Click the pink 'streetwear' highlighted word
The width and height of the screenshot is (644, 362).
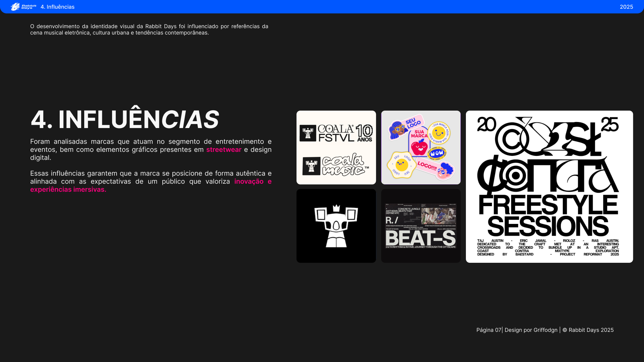[224, 149]
